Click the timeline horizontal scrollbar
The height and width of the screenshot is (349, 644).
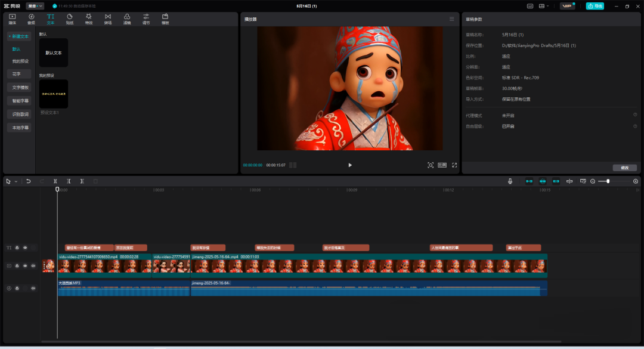point(301,342)
